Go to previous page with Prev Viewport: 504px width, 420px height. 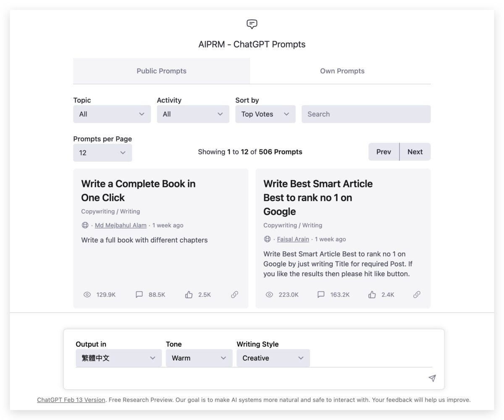click(x=383, y=152)
